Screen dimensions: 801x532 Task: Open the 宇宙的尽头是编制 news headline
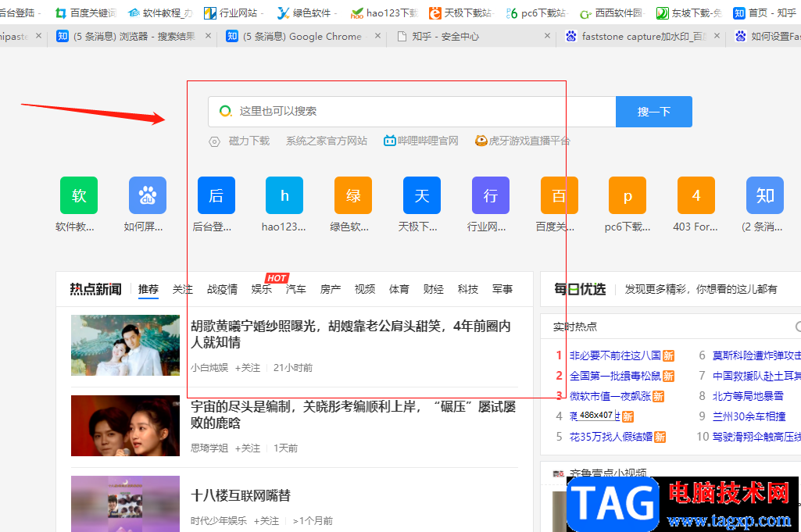(353, 415)
